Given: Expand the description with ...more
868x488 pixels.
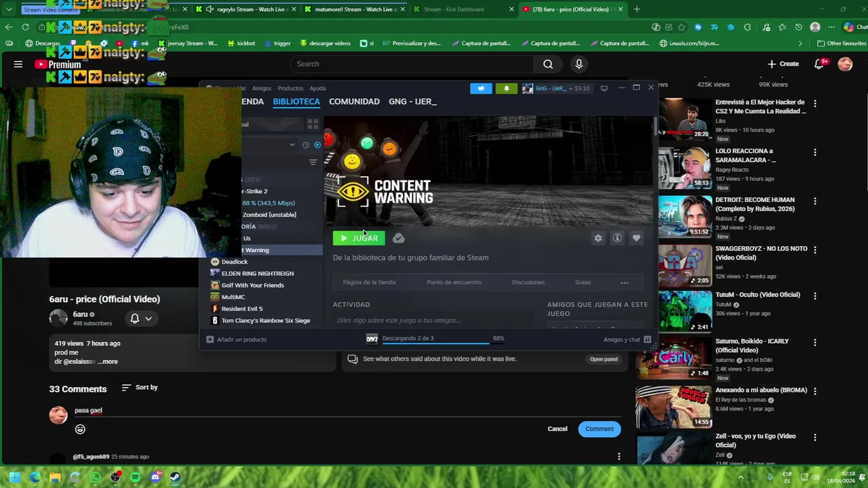Looking at the screenshot, I should point(108,362).
